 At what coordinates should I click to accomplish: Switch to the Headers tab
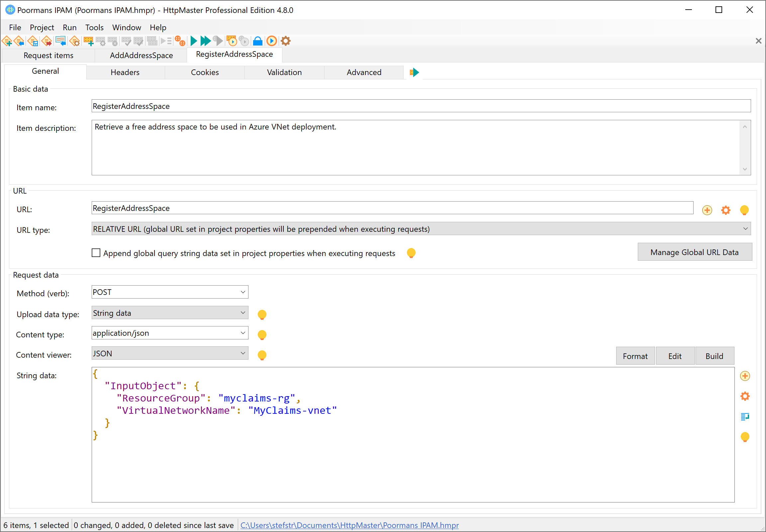point(125,72)
